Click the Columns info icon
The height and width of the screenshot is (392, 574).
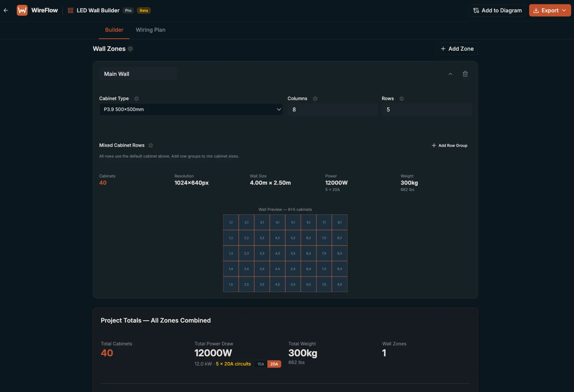315,99
